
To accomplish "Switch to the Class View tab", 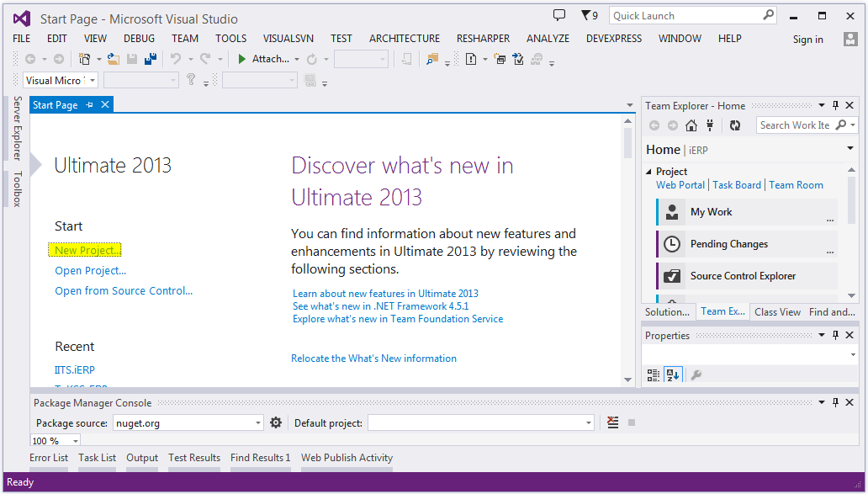I will [777, 311].
